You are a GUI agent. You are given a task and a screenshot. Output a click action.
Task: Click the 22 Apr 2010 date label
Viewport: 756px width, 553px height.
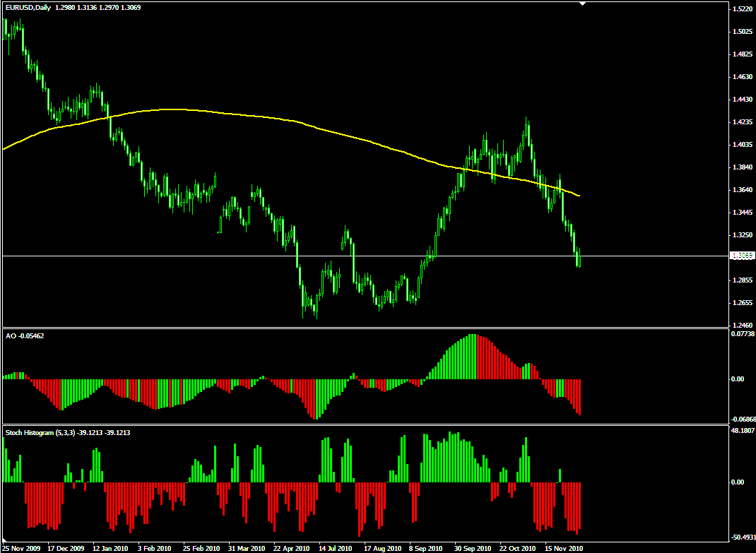click(291, 549)
